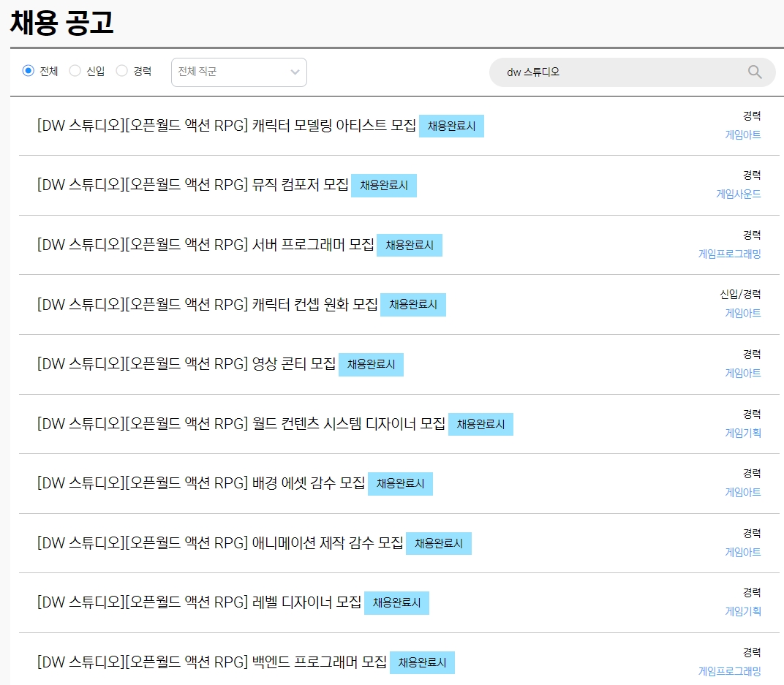Click 채용완료시 badge beside 애니메이션 제작 감수
This screenshot has width=784, height=685.
coord(439,543)
